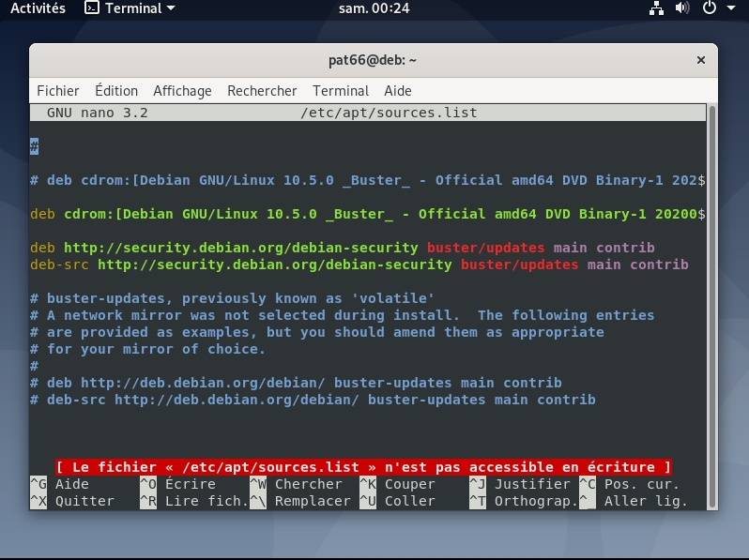
Task: Click the '# A network mirror was not selected' line
Action: 342,315
